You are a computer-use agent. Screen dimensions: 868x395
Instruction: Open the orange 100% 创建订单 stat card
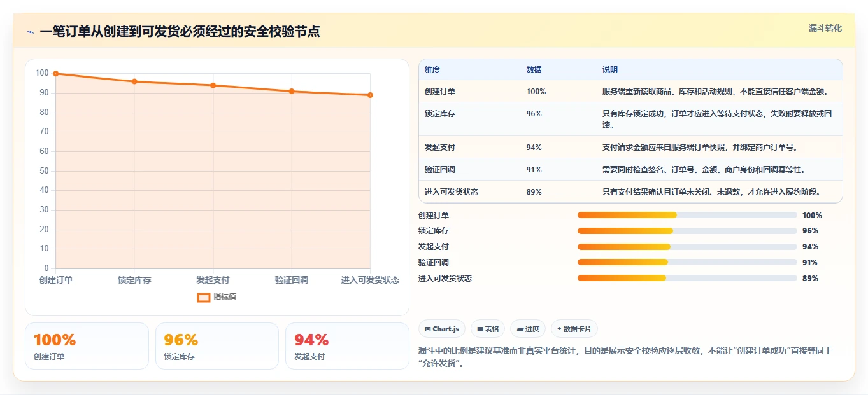tap(87, 346)
